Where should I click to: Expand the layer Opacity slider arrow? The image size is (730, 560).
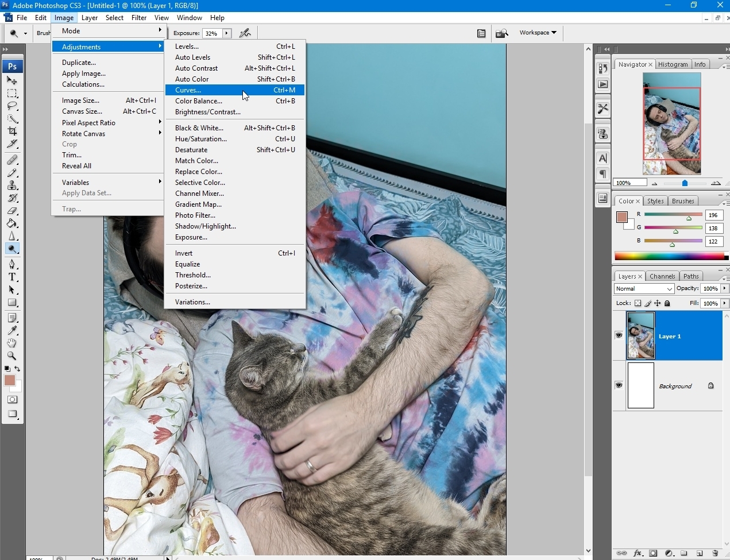click(x=724, y=288)
